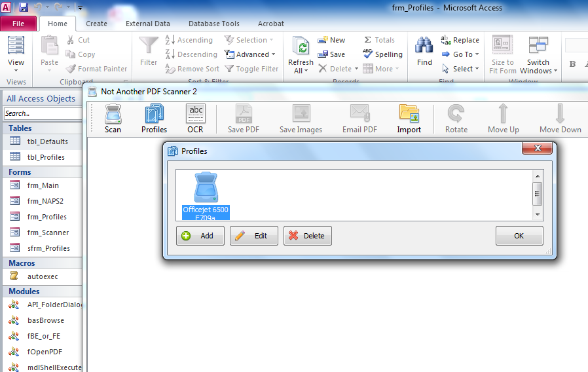Collapse the Modules group header
The width and height of the screenshot is (588, 372).
pyautogui.click(x=43, y=291)
